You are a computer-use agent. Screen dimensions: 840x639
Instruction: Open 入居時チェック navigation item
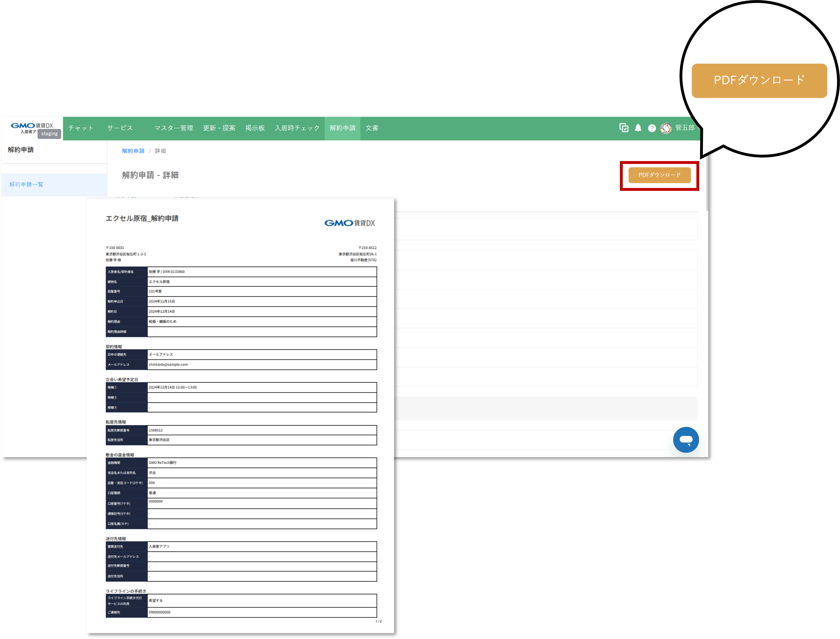(297, 128)
